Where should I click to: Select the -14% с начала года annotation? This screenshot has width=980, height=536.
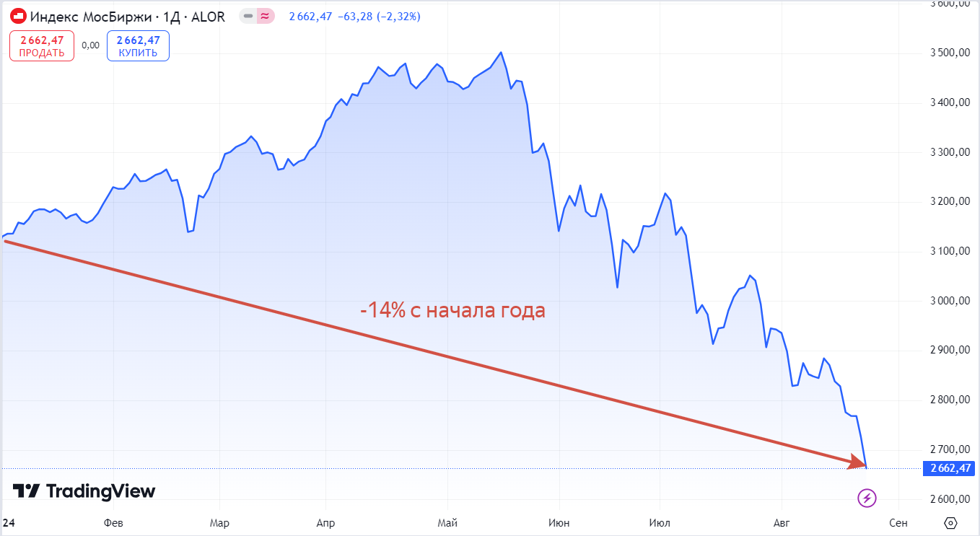452,311
